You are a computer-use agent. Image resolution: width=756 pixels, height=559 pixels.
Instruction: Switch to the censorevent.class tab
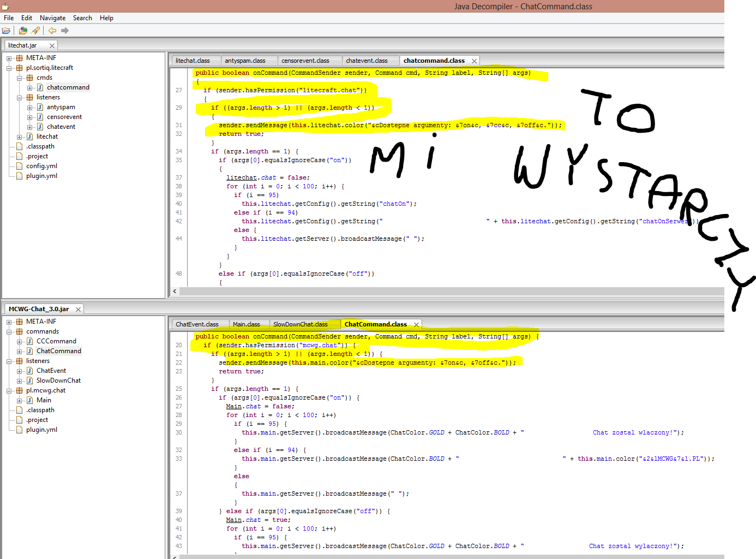pos(305,61)
